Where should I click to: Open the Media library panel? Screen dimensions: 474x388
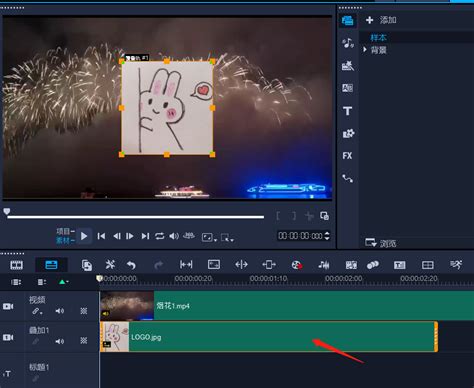[x=347, y=21]
